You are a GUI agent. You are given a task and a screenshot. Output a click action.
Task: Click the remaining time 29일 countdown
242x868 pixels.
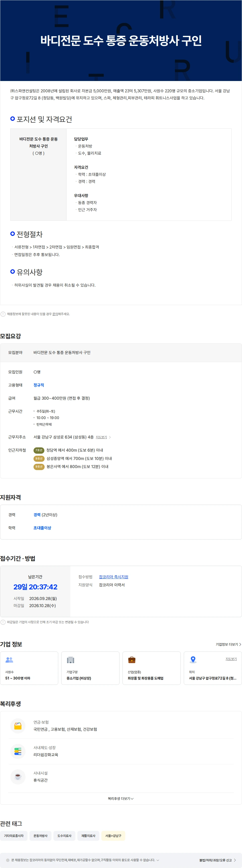coord(35,587)
